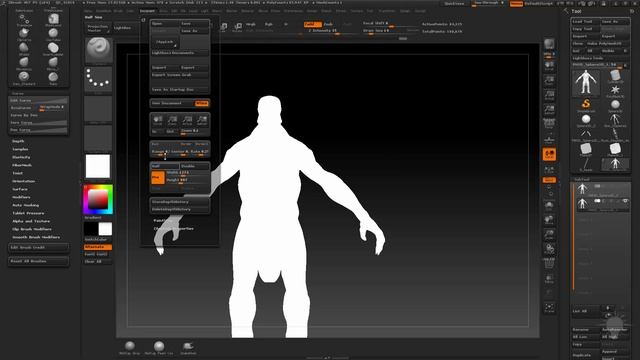The width and height of the screenshot is (640, 360).
Task: Open the Zscript menu
Action: click(420, 11)
